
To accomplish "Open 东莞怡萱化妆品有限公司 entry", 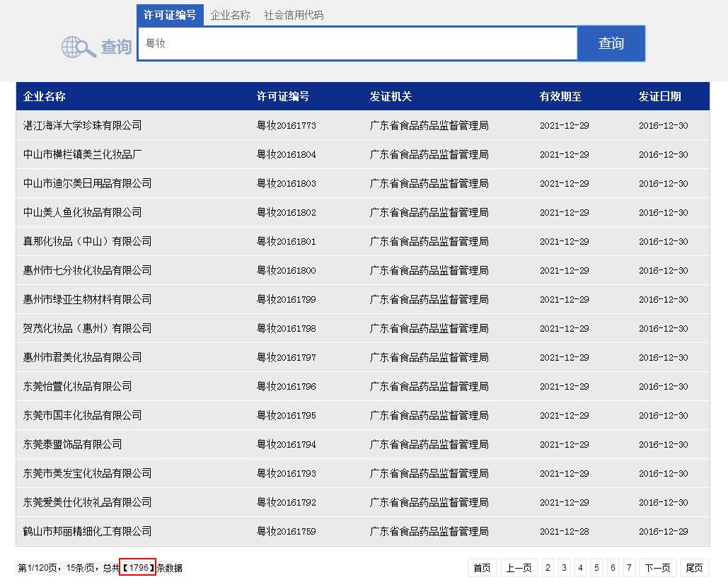I will (78, 387).
